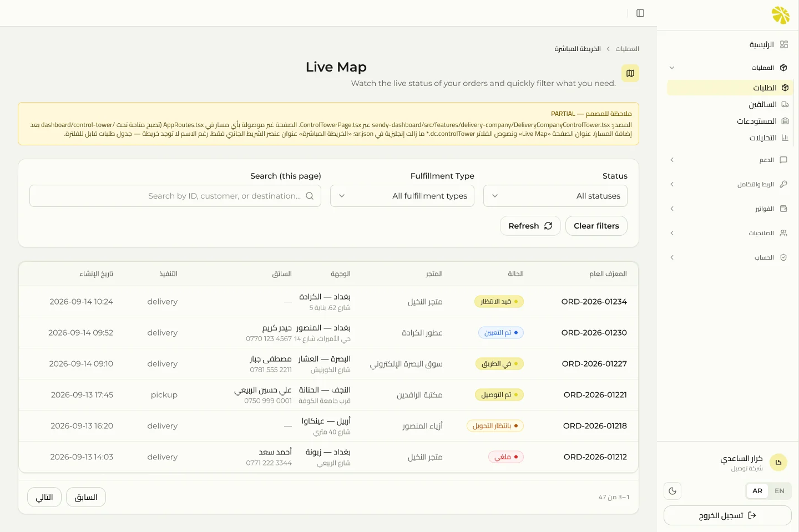The width and height of the screenshot is (799, 532).
Task: Focus the Search by ID input field
Action: click(175, 196)
